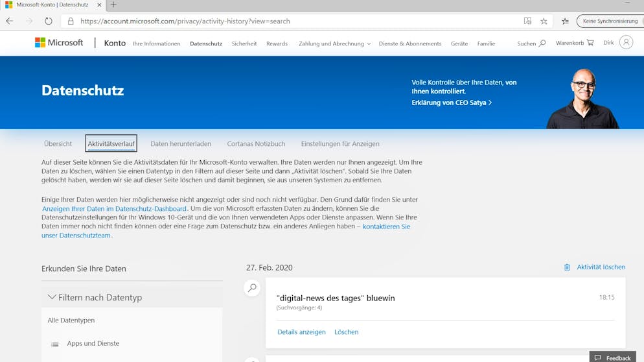This screenshot has height=362, width=644.
Task: Open Dienste & Abonnements in the navigation
Action: pyautogui.click(x=410, y=43)
